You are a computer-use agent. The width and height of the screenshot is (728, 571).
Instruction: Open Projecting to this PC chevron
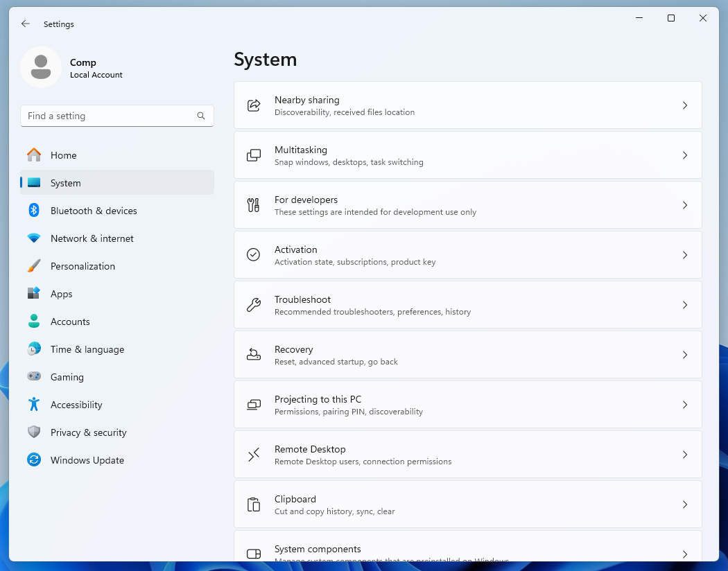click(x=685, y=405)
